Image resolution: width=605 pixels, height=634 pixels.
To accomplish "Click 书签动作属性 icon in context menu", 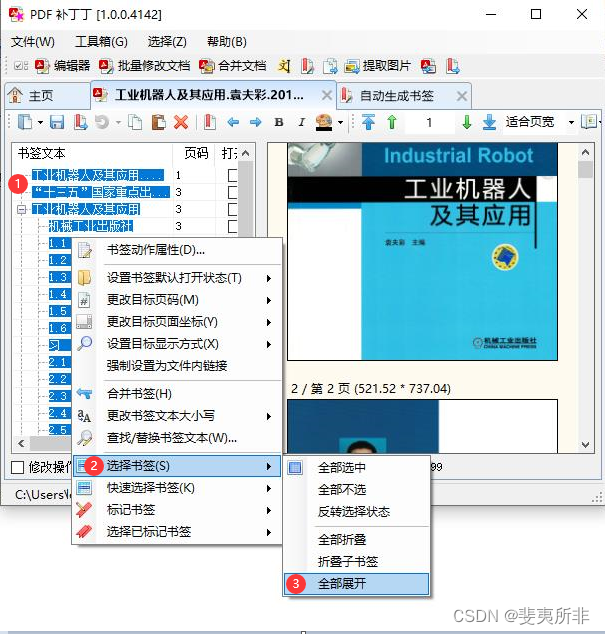I will (x=85, y=250).
